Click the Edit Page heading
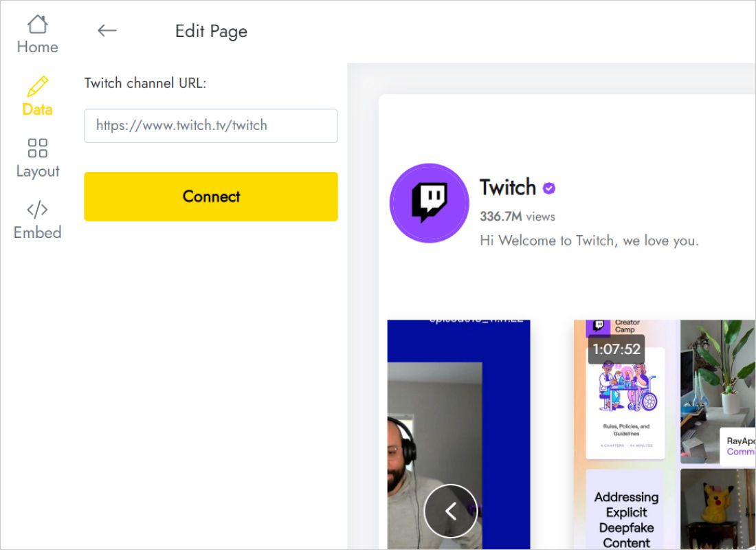 tap(211, 31)
